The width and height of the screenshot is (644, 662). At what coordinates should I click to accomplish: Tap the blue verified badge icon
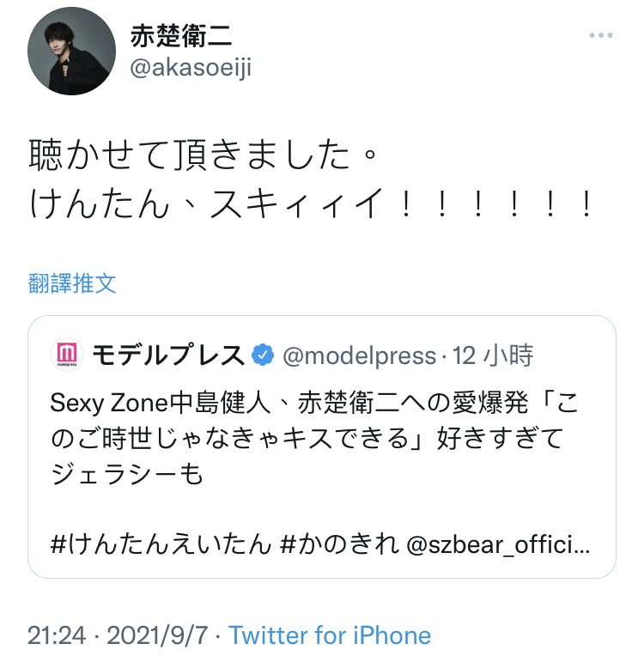[x=263, y=355]
